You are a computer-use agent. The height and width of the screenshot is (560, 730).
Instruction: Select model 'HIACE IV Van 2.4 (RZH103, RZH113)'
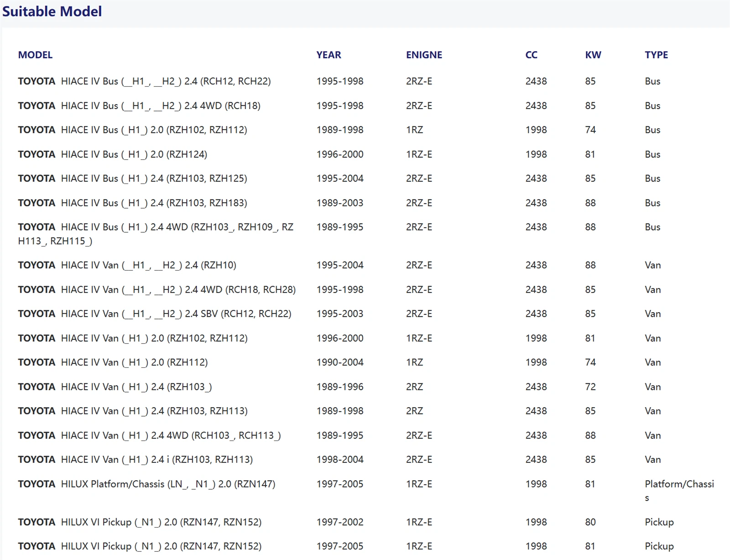pyautogui.click(x=133, y=411)
